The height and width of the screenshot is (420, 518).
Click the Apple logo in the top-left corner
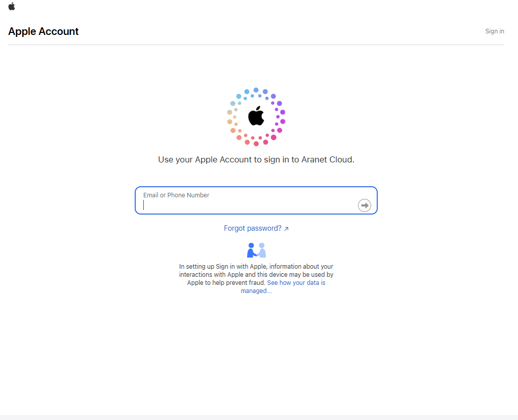[x=12, y=7]
